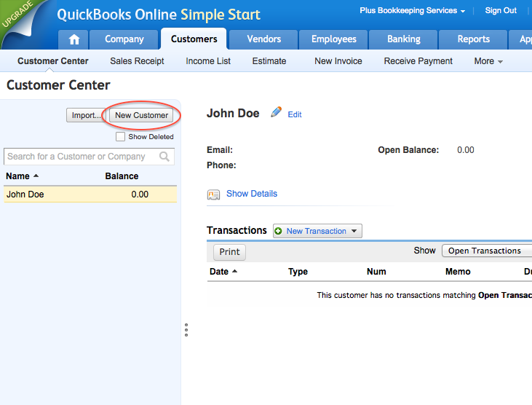Sort transactions by Memo column

[458, 272]
